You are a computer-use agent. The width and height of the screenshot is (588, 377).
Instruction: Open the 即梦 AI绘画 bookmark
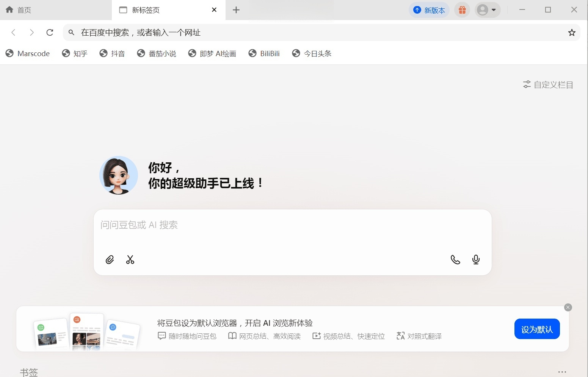click(x=212, y=53)
